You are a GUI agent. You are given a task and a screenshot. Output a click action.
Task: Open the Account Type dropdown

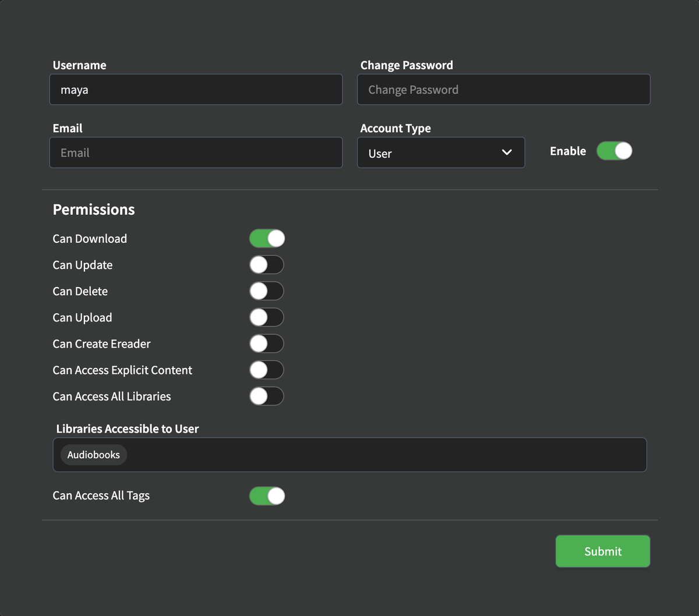click(x=441, y=153)
